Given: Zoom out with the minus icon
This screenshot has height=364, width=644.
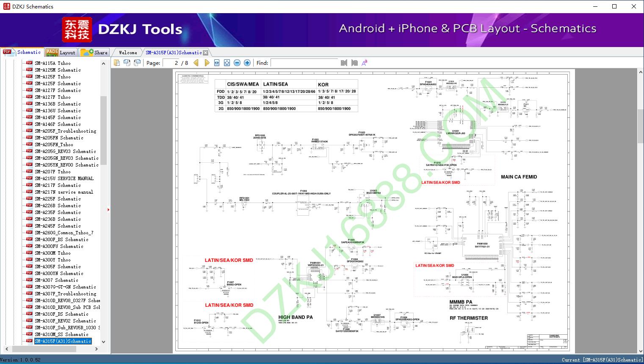Looking at the screenshot, I should tap(237, 63).
